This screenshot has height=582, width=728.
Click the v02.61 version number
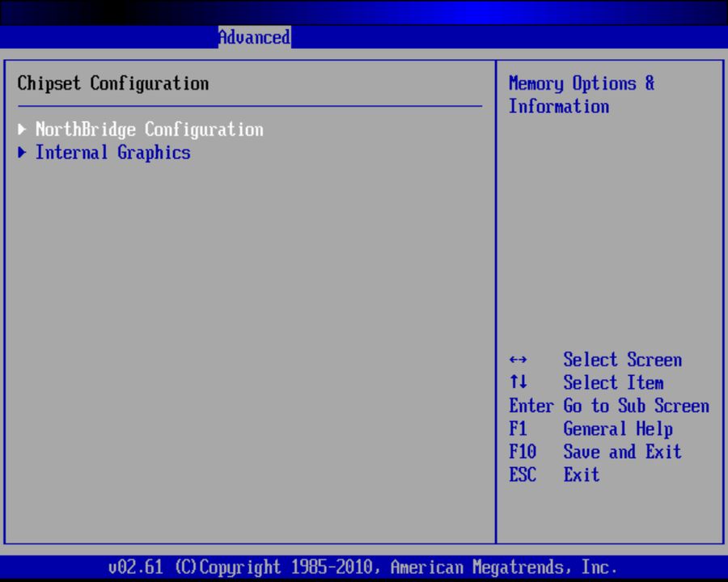(x=136, y=567)
